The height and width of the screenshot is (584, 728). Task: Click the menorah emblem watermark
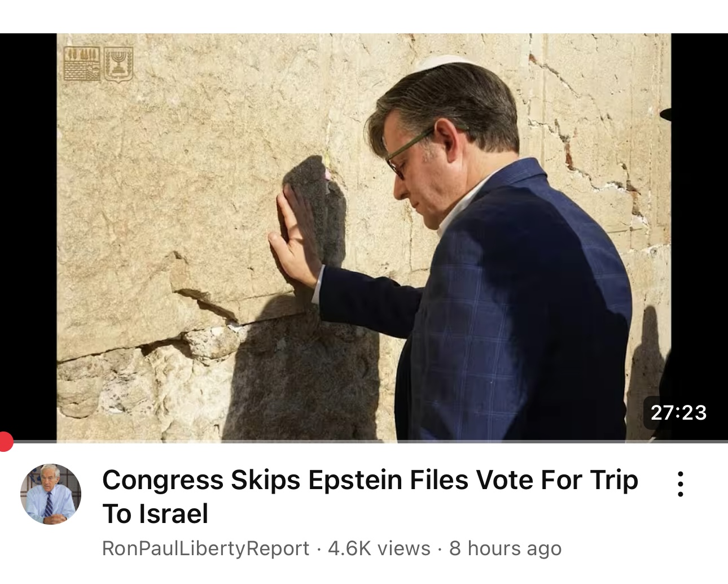point(118,64)
